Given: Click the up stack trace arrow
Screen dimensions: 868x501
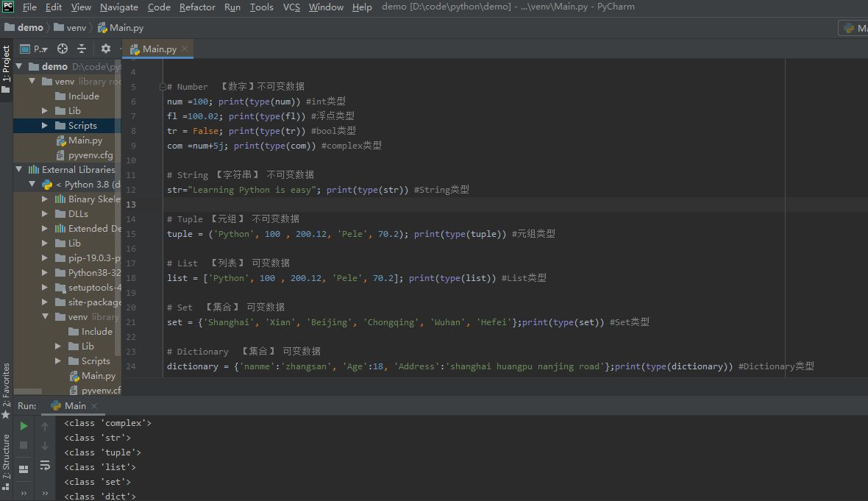Looking at the screenshot, I should coord(45,425).
